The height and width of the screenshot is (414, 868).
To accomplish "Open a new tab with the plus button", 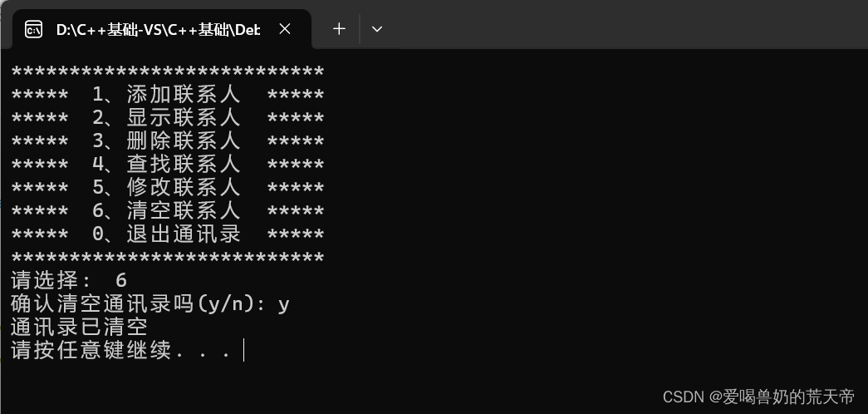I will [x=339, y=29].
